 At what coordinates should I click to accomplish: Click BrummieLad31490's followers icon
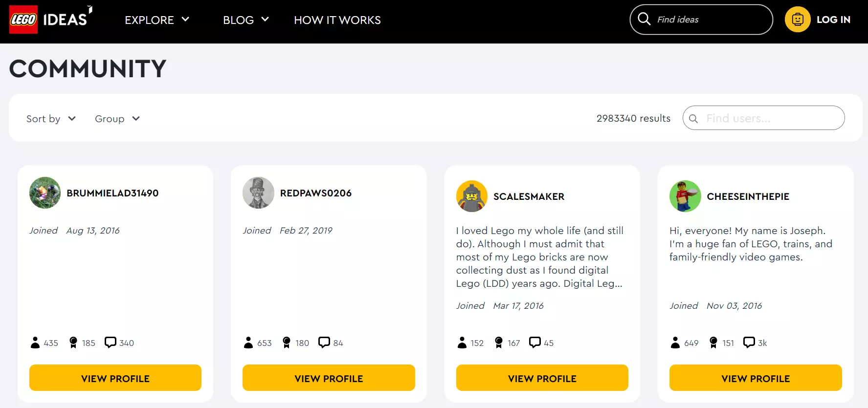point(35,343)
